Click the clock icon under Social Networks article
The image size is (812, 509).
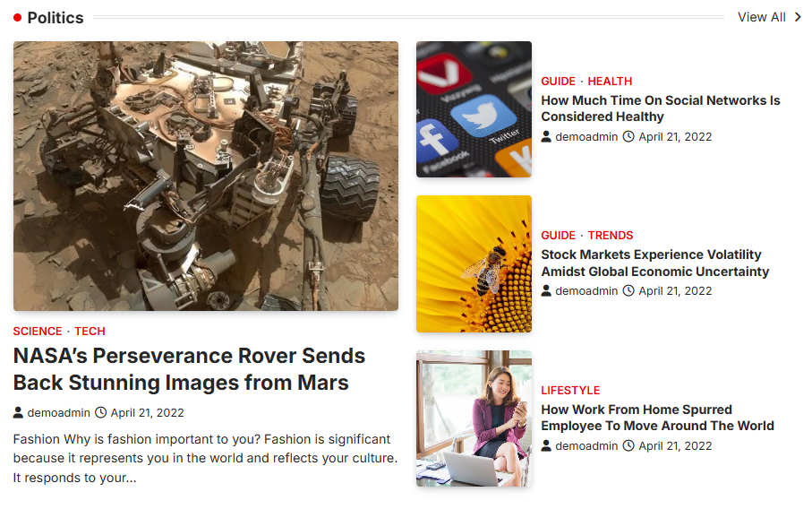(628, 136)
